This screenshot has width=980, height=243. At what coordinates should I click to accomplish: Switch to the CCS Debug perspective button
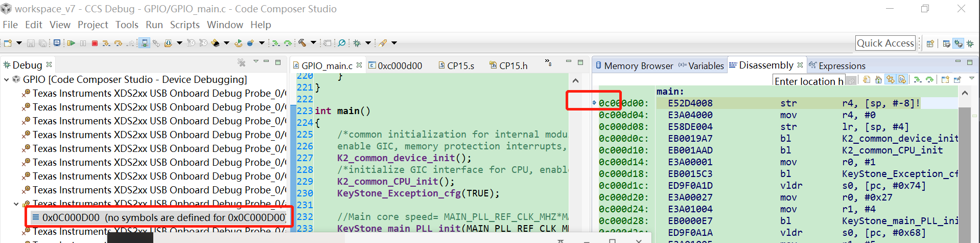click(x=959, y=43)
